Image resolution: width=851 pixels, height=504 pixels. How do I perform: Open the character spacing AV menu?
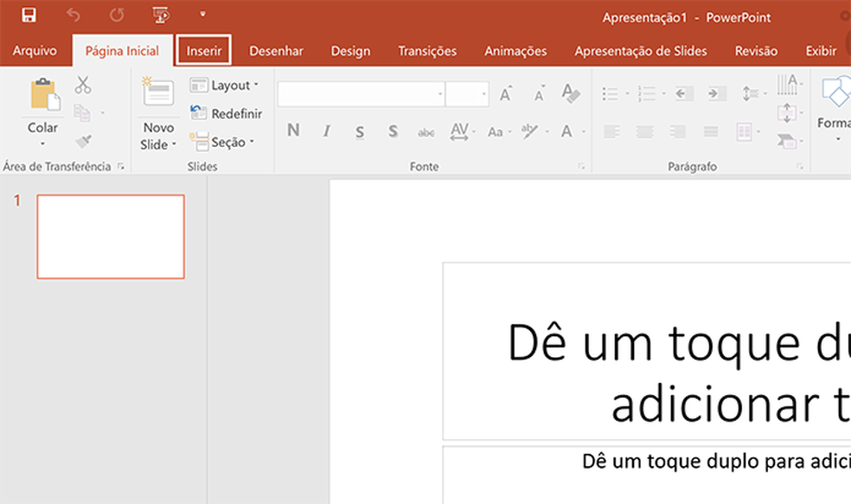tap(463, 131)
